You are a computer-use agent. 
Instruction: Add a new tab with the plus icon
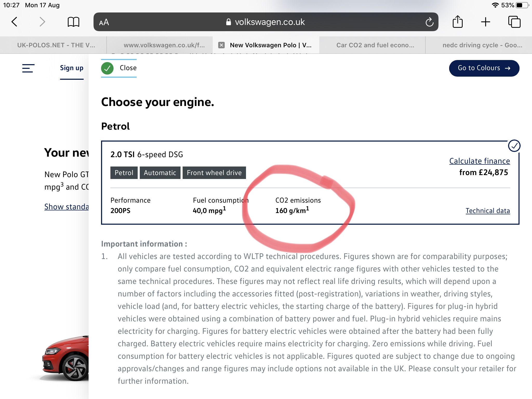pos(486,22)
